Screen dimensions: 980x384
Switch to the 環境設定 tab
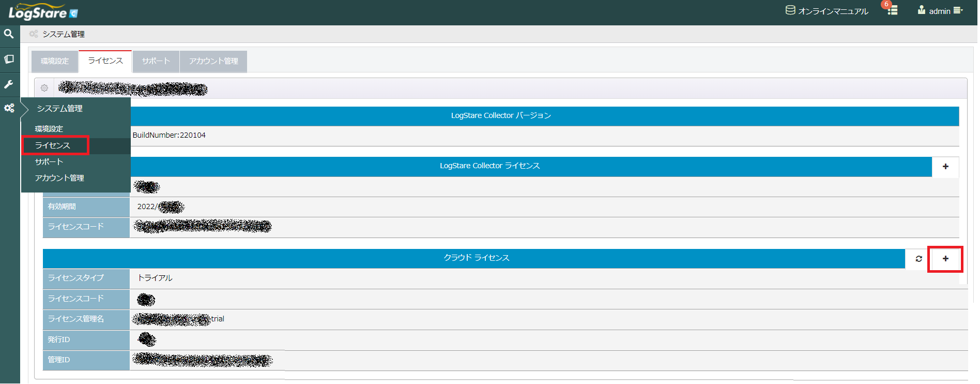point(55,61)
